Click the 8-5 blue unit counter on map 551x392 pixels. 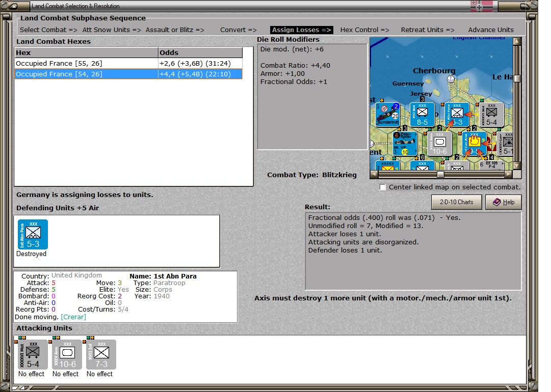422,115
